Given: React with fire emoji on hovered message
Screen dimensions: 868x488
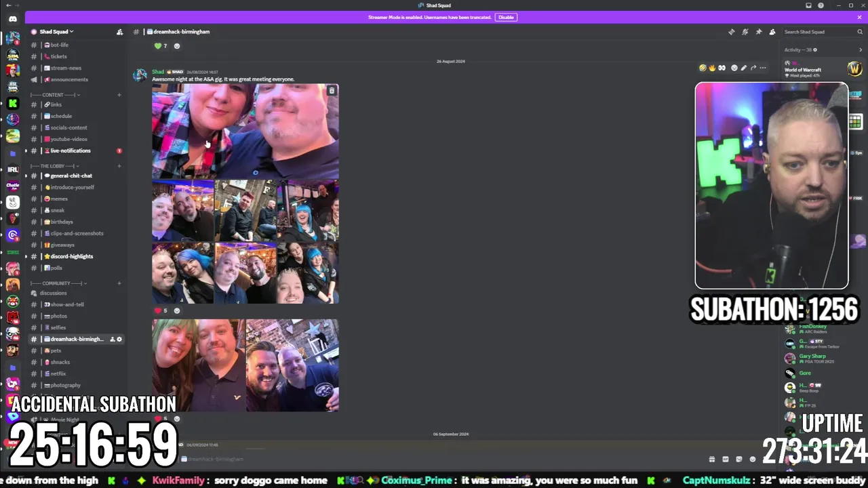Looking at the screenshot, I should pos(712,68).
